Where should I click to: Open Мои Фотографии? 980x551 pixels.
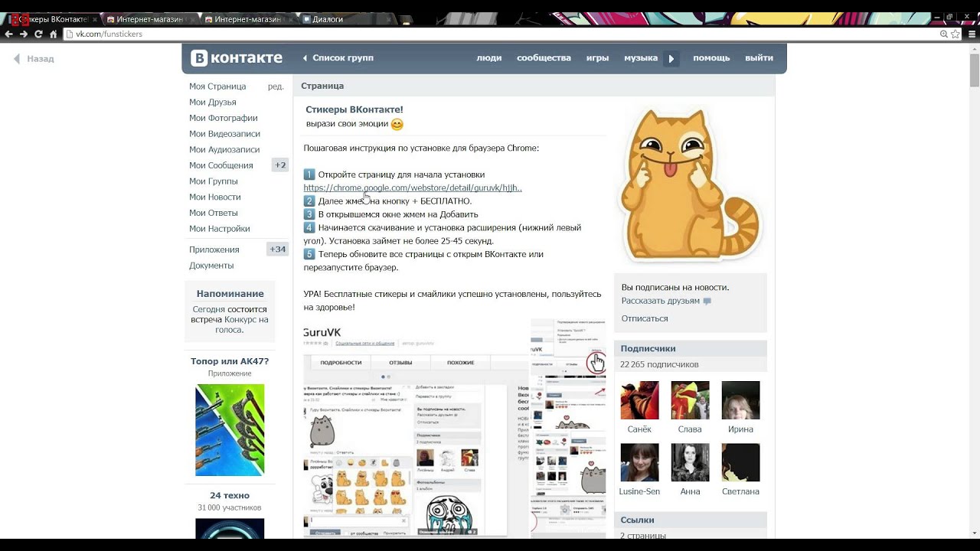point(223,118)
